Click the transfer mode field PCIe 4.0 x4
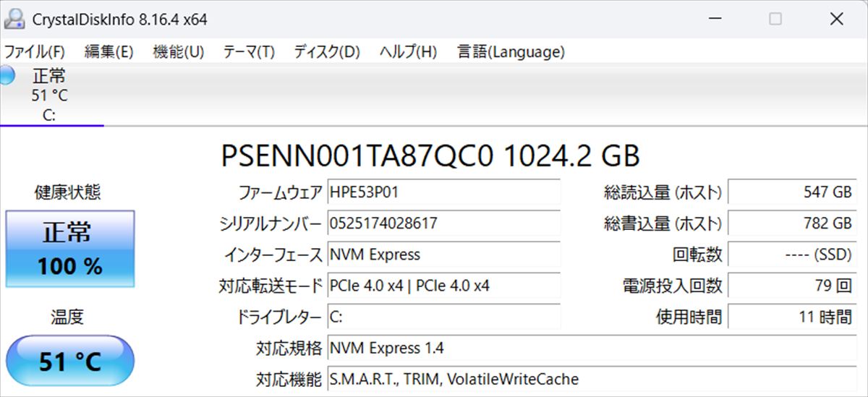 point(443,286)
